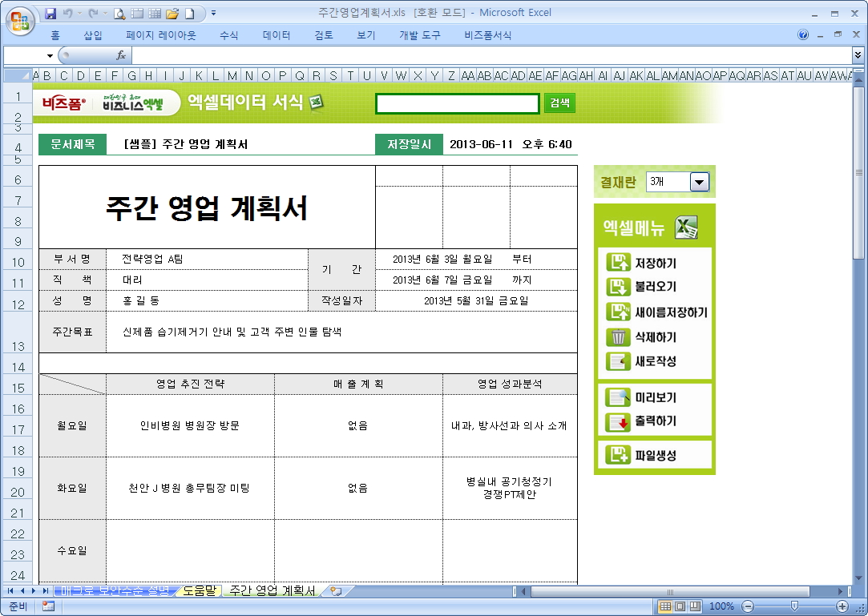Click cell 천안 J 병원 총무팀장 미팅
This screenshot has width=868, height=616.
pyautogui.click(x=190, y=488)
